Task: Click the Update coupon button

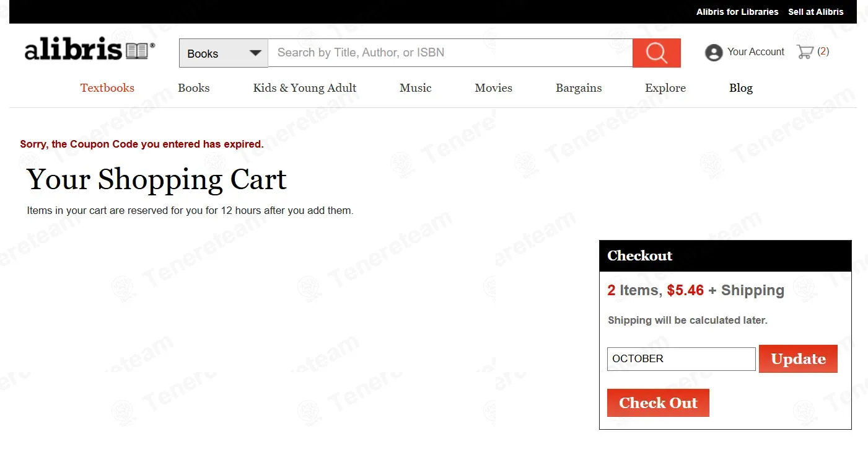Action: [798, 359]
